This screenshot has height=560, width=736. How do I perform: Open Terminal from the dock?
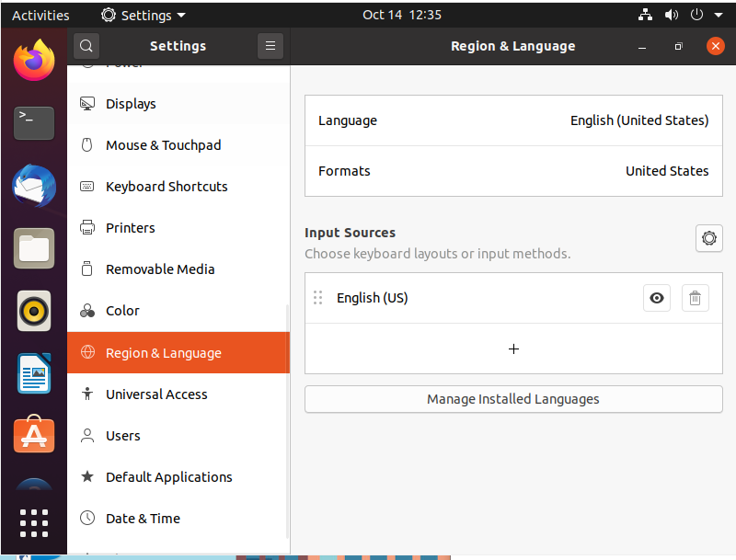pos(34,122)
